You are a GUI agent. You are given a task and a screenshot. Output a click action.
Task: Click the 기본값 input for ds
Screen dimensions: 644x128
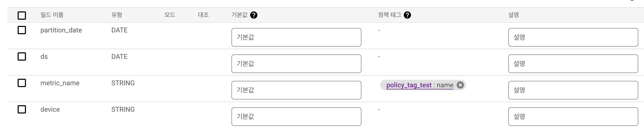[296, 64]
